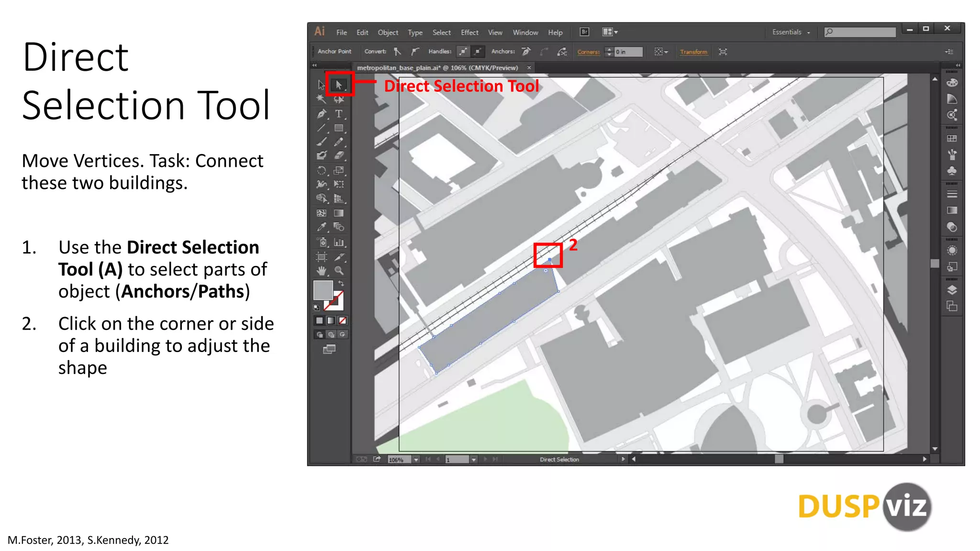
Task: Select the Pen tool
Action: click(x=322, y=114)
